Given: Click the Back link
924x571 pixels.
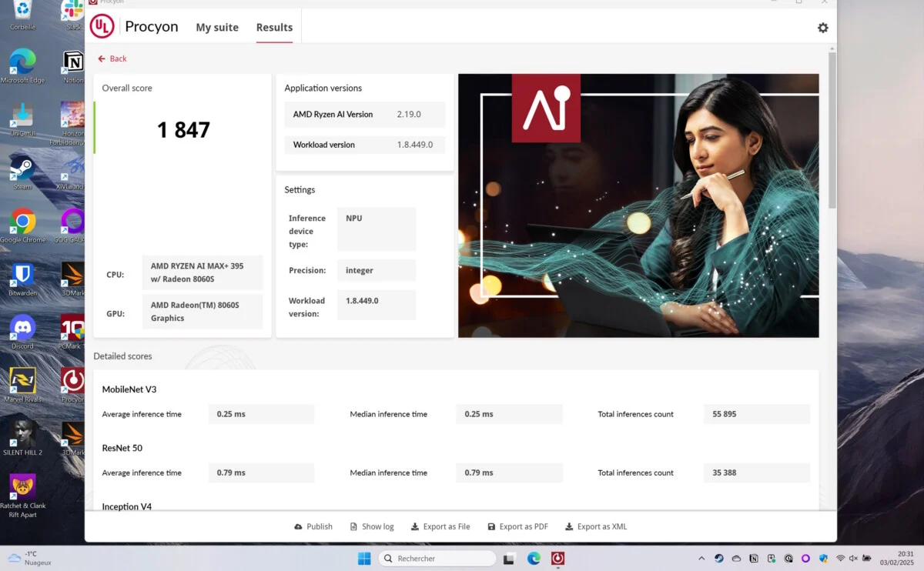Looking at the screenshot, I should tap(112, 58).
